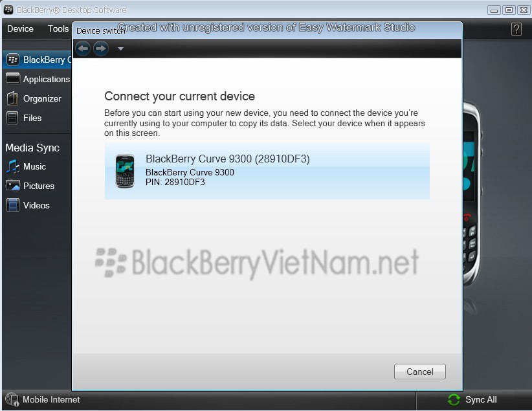Click the PIN: 28910DF3 text
This screenshot has width=532, height=411.
tap(175, 183)
